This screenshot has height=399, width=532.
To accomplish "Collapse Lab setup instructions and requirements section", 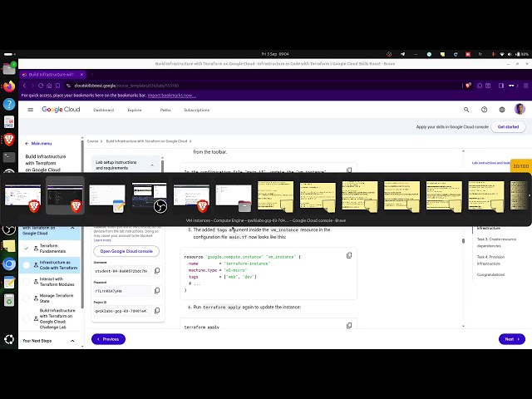I will point(152,165).
